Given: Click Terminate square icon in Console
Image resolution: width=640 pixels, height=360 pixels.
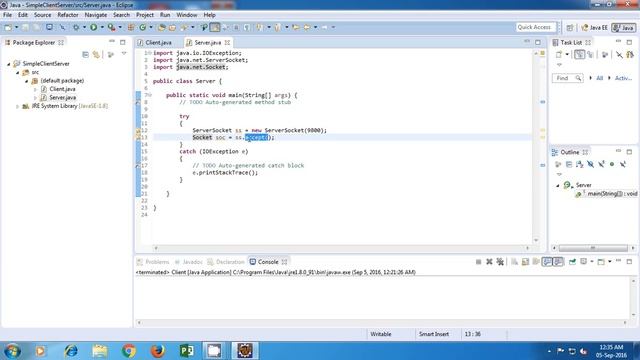Looking at the screenshot, I should (x=478, y=262).
